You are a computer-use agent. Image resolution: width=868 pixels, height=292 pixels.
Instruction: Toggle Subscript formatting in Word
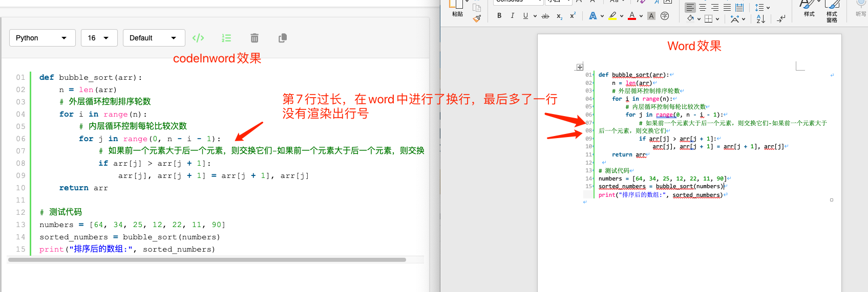(559, 16)
